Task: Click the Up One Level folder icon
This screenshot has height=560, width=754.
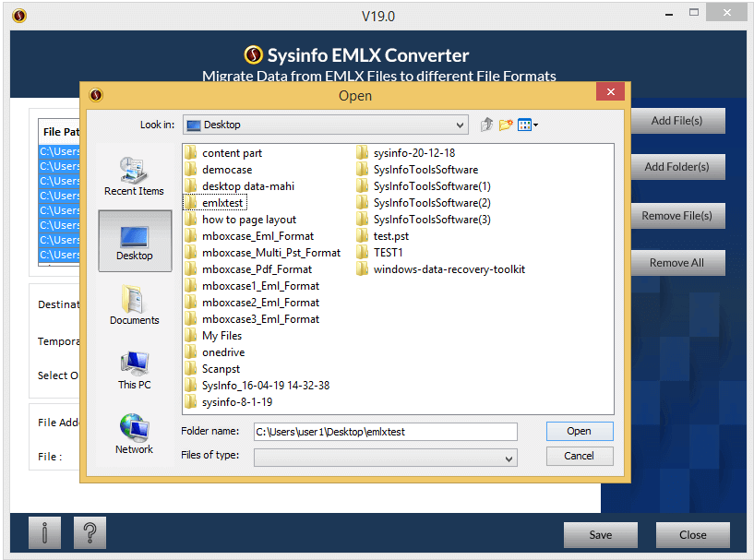Action: pyautogui.click(x=486, y=125)
